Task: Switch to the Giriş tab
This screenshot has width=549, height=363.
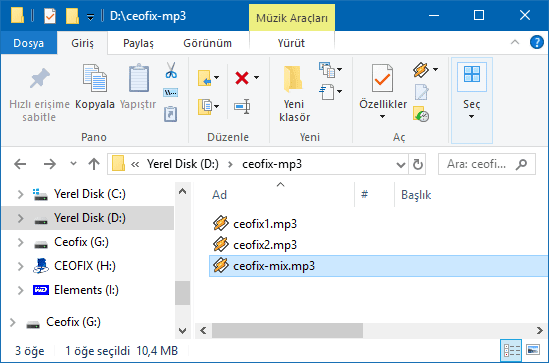Action: coord(82,43)
